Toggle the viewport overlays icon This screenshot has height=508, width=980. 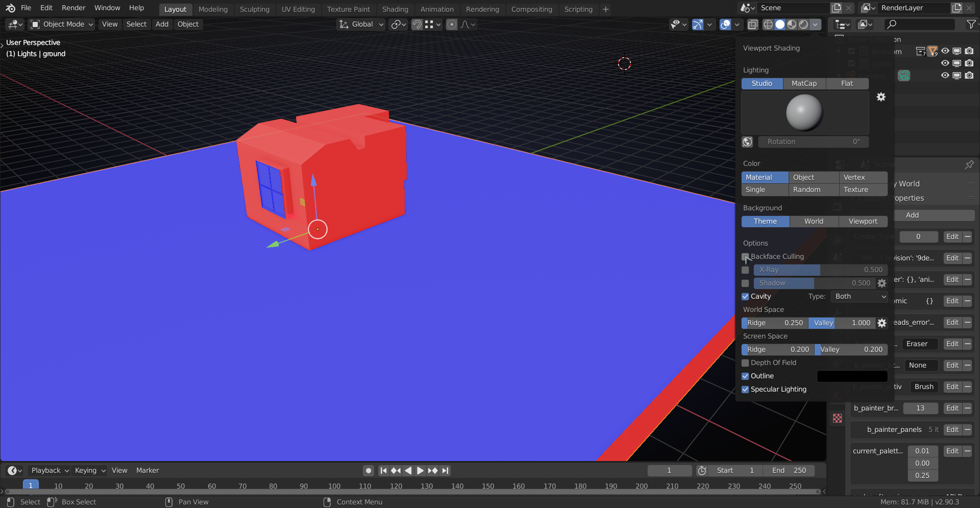(x=725, y=24)
